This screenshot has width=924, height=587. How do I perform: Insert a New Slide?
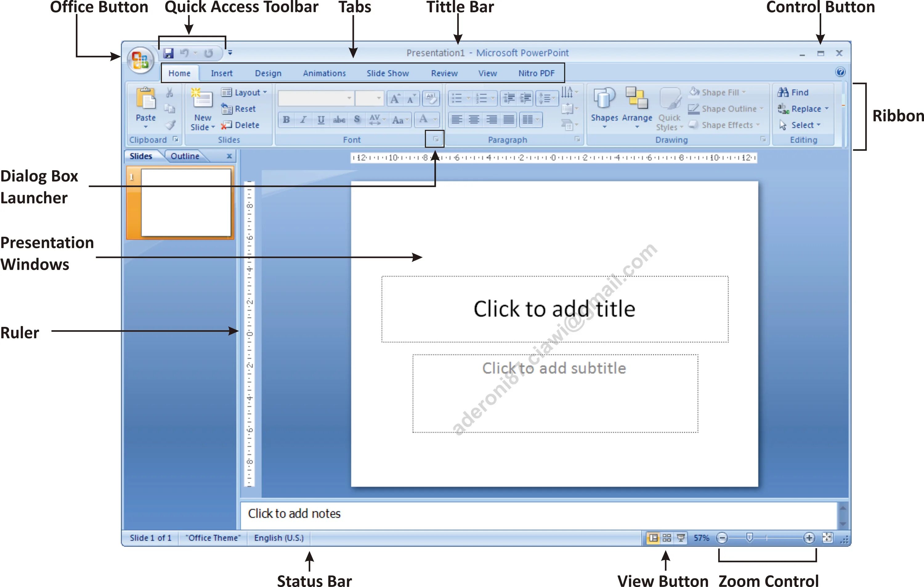tap(202, 99)
